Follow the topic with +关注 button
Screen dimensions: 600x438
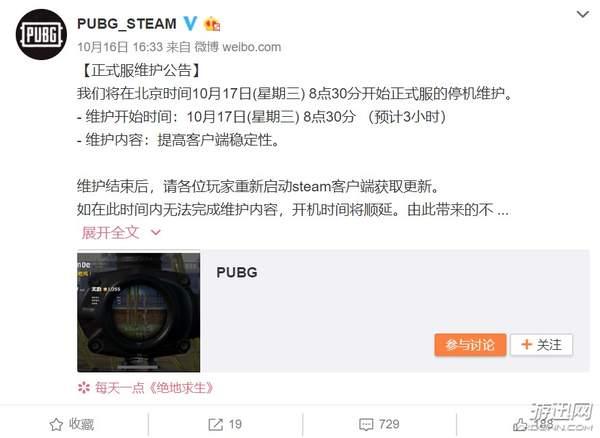point(541,345)
